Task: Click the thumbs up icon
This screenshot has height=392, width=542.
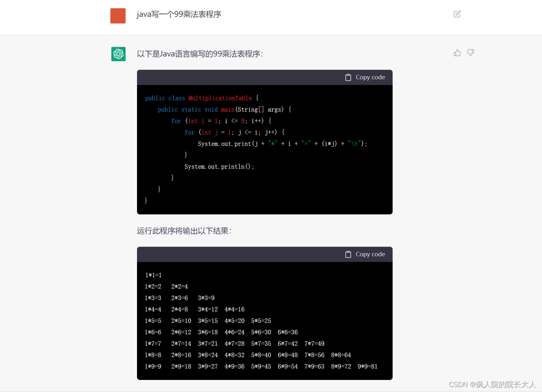Action: (x=457, y=53)
